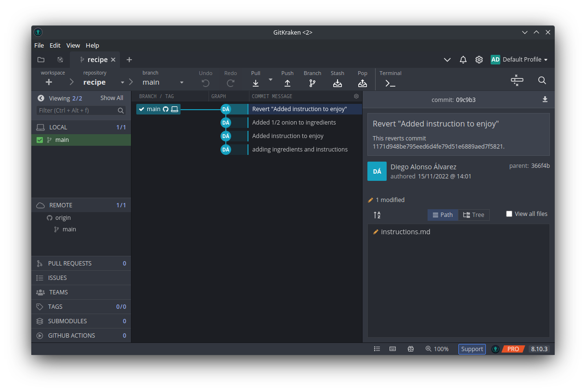Open the list icon in status bar

[377, 349]
